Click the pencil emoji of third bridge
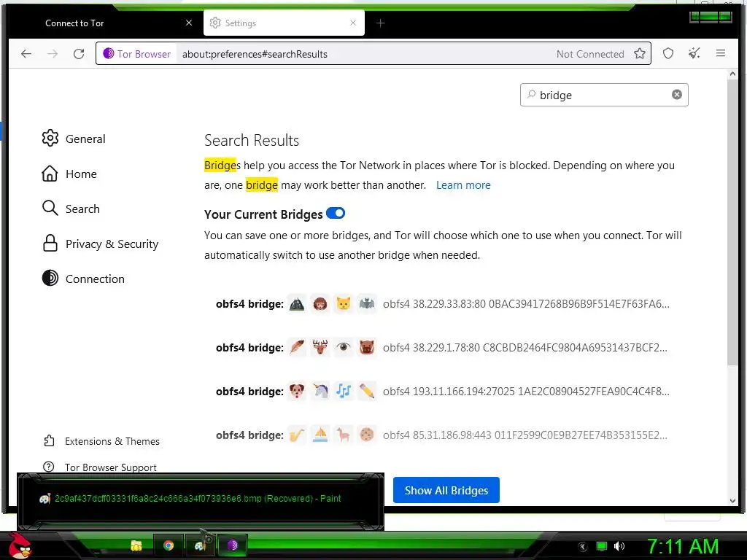Viewport: 747px width, 560px height. pos(366,392)
